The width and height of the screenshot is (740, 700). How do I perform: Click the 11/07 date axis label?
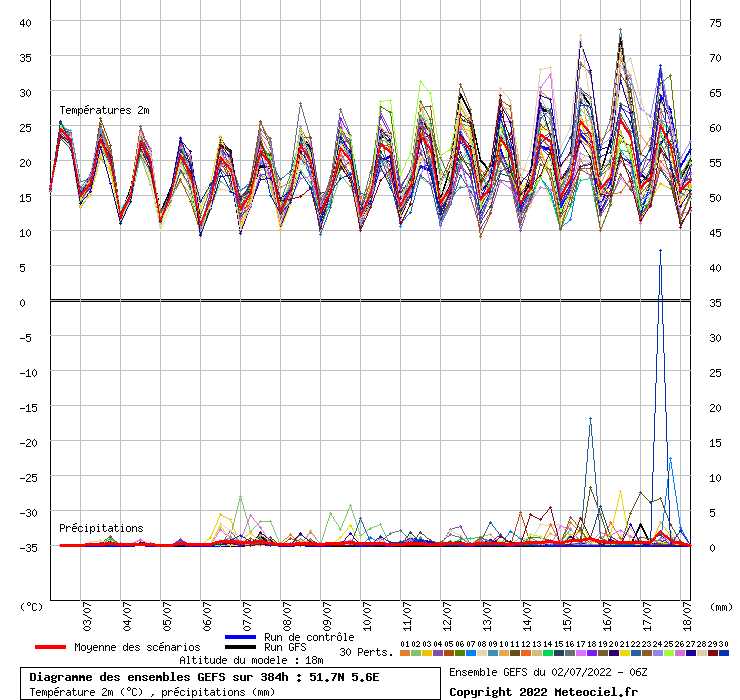tap(407, 616)
